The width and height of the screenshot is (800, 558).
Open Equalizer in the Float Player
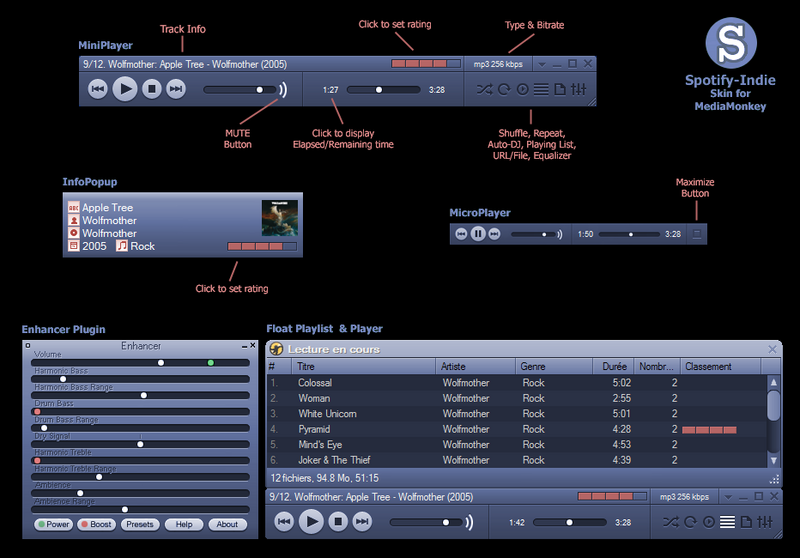pyautogui.click(x=764, y=522)
